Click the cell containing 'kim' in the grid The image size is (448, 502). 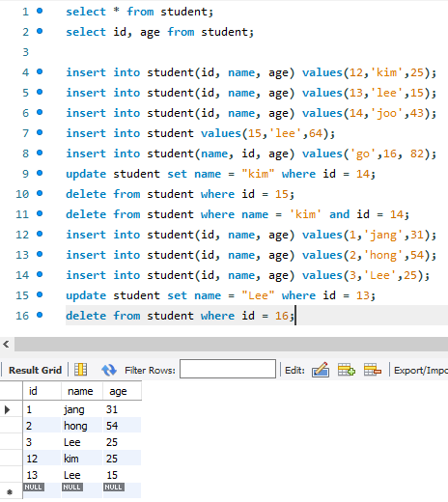[82, 459]
